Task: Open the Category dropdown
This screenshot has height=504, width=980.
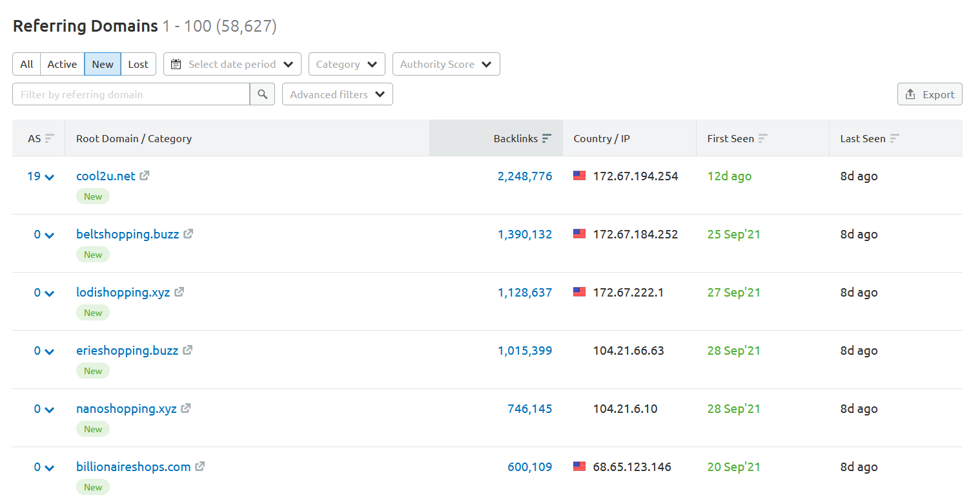Action: (x=347, y=64)
